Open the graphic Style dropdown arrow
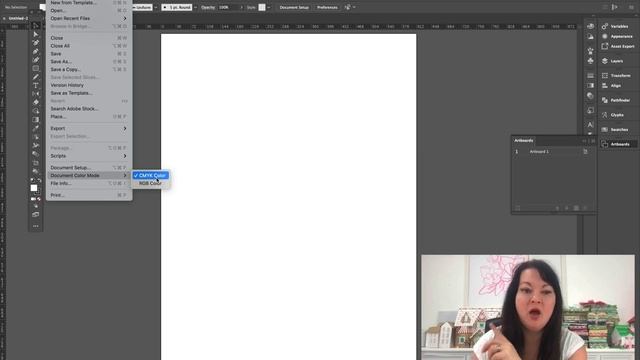640x360 pixels. (269, 7)
